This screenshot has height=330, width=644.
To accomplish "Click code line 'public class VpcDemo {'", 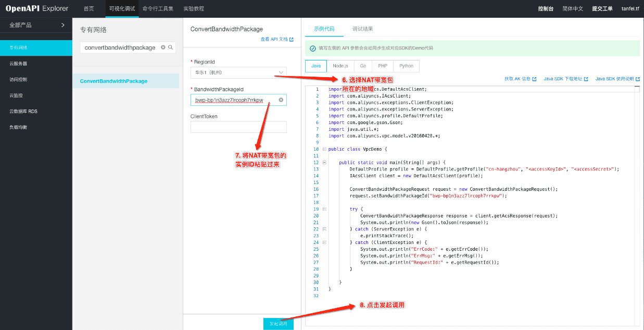I will click(x=357, y=149).
